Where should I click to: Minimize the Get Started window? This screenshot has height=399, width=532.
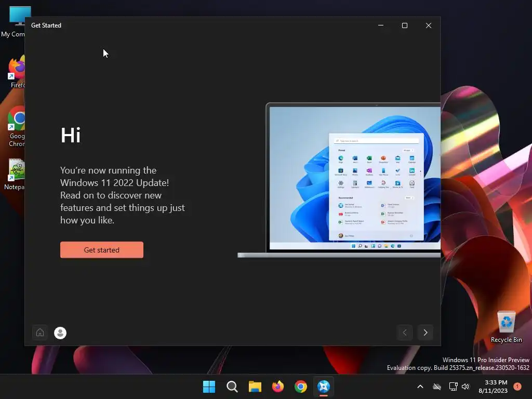[381, 25]
